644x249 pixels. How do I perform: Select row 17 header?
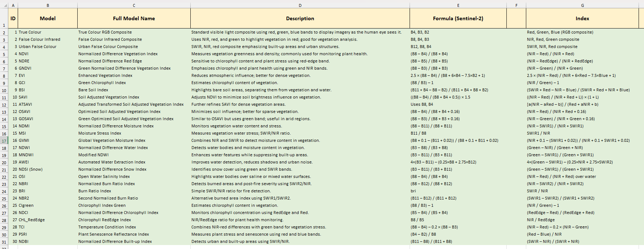(4, 141)
